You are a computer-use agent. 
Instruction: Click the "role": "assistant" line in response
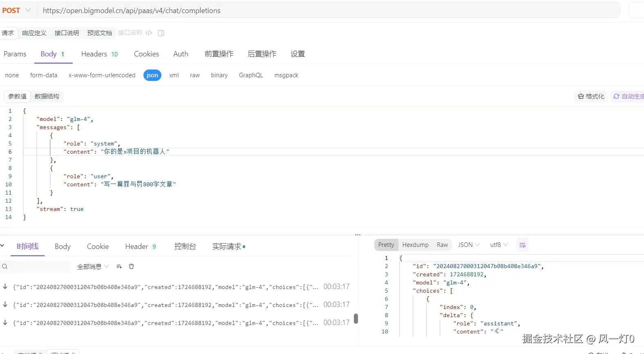click(487, 324)
